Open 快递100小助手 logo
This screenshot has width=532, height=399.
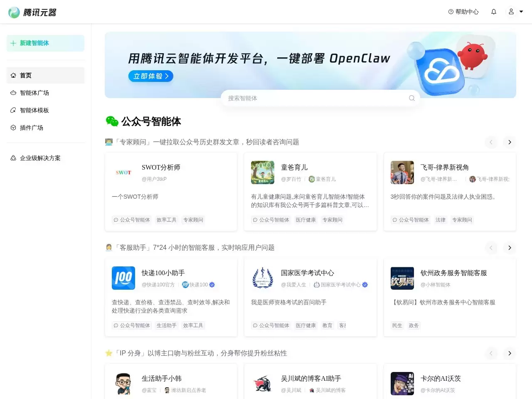(x=123, y=278)
